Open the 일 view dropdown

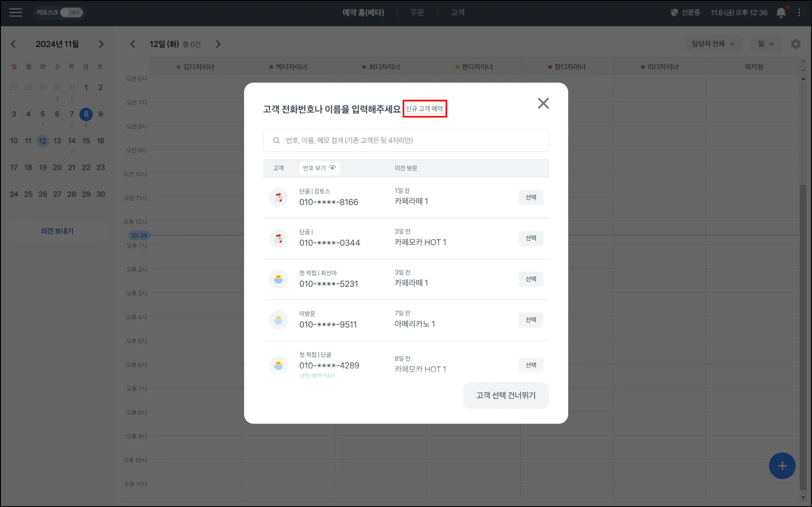coord(766,44)
